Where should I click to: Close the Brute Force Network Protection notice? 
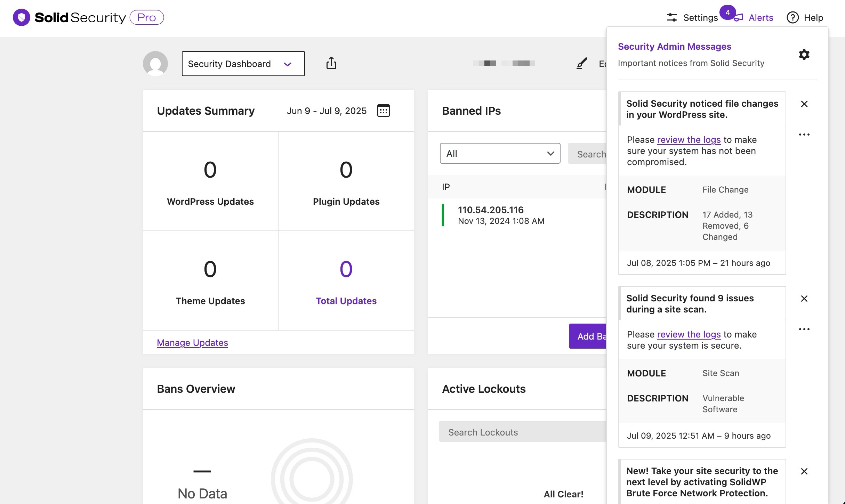coord(804,471)
